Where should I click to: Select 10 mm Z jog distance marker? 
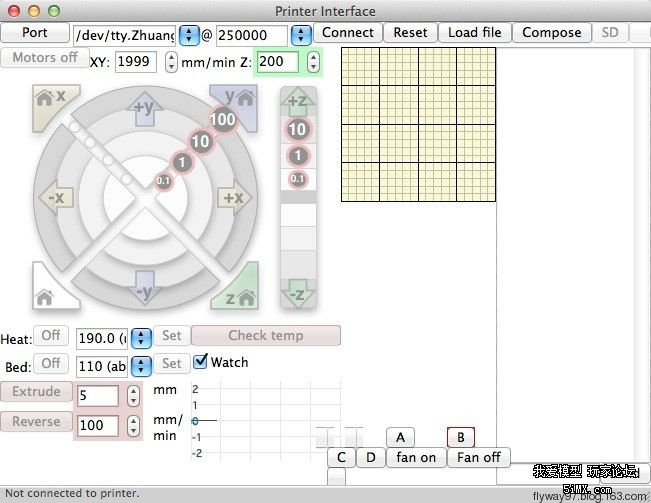click(x=298, y=129)
